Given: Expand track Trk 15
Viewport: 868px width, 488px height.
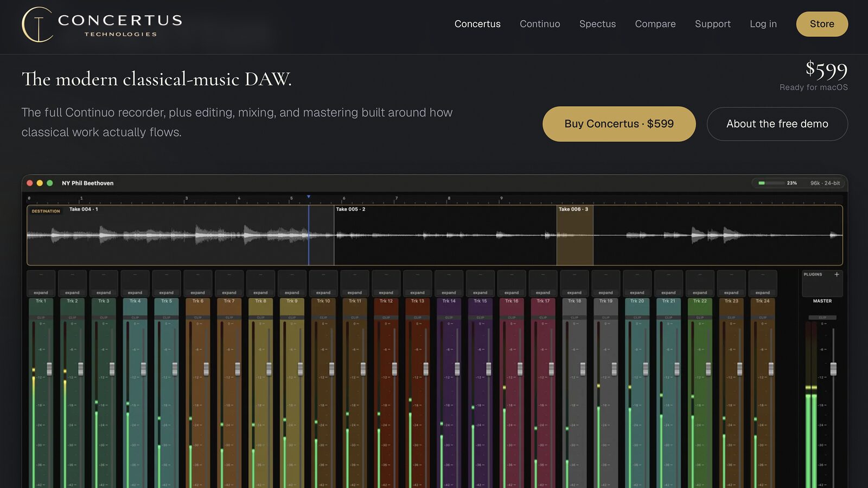Looking at the screenshot, I should 480,293.
